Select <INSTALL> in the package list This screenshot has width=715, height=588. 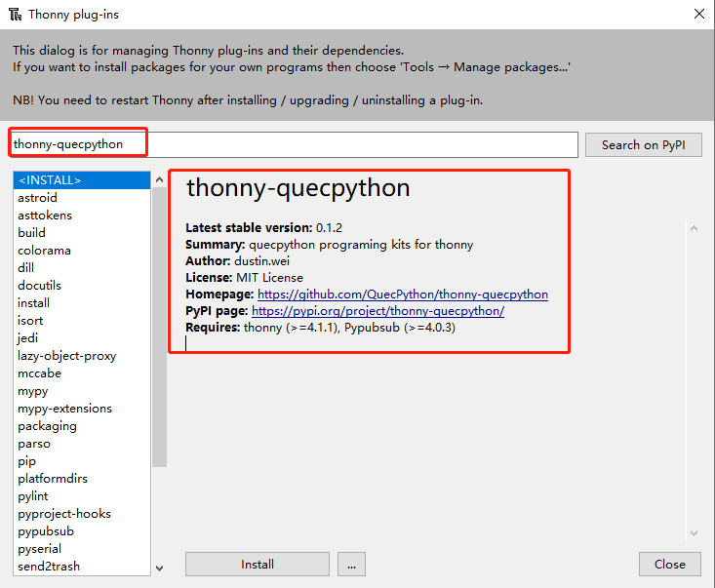(x=82, y=180)
